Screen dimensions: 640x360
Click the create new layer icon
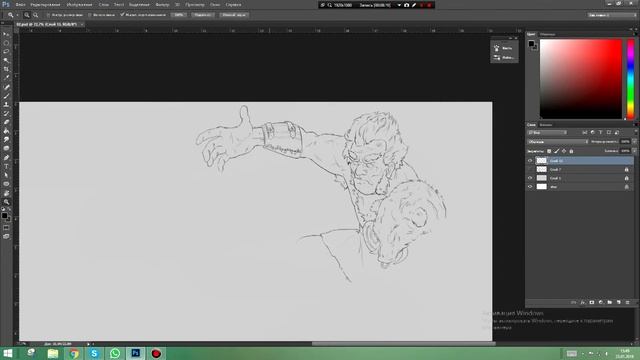[618, 302]
